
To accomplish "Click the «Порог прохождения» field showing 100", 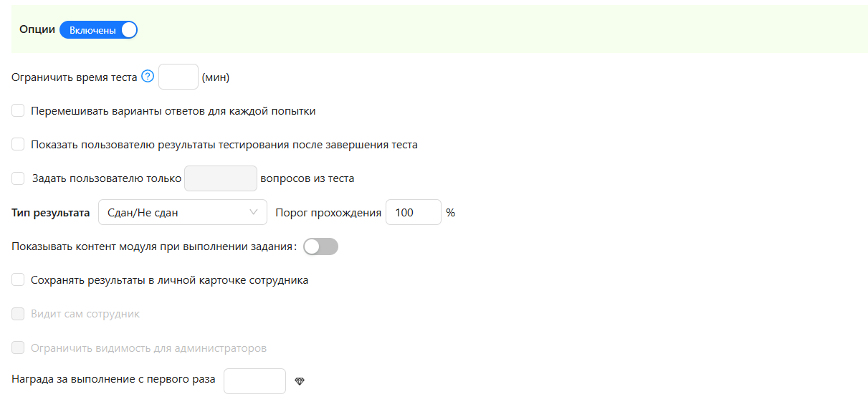I will (413, 212).
